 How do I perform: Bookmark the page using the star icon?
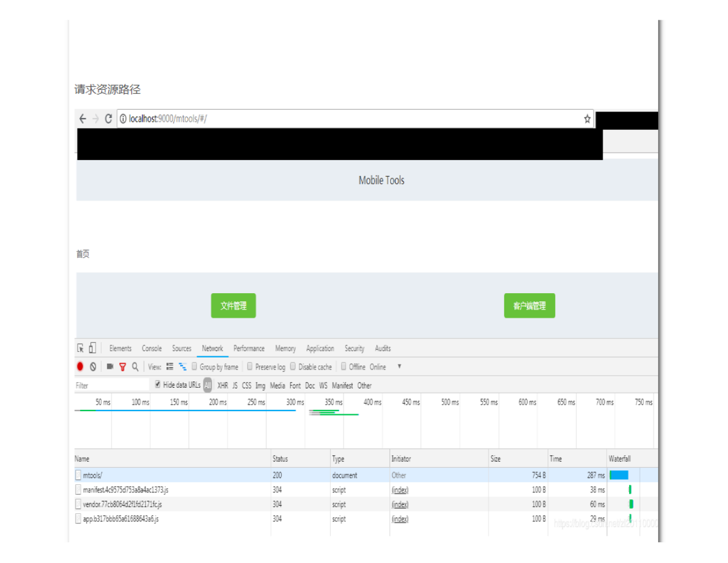pyautogui.click(x=587, y=119)
